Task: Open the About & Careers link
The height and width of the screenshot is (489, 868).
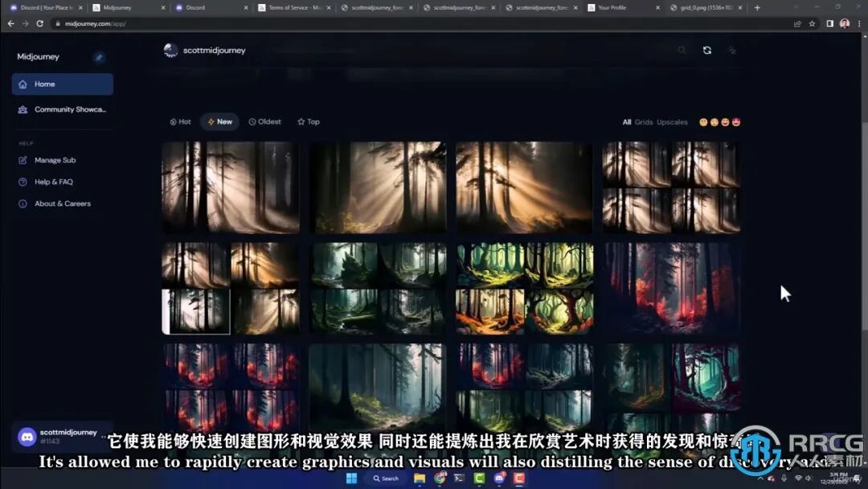Action: coord(63,203)
